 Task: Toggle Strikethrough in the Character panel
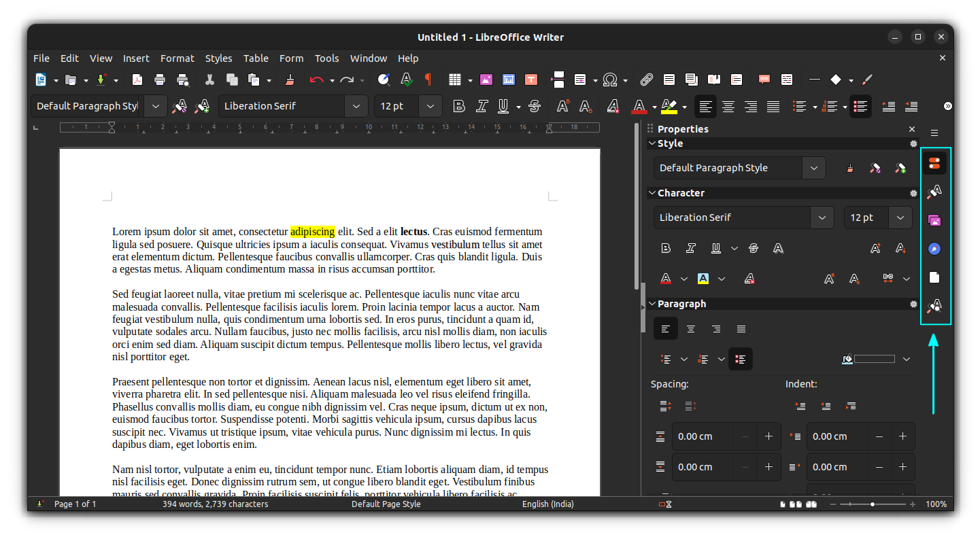(x=753, y=248)
